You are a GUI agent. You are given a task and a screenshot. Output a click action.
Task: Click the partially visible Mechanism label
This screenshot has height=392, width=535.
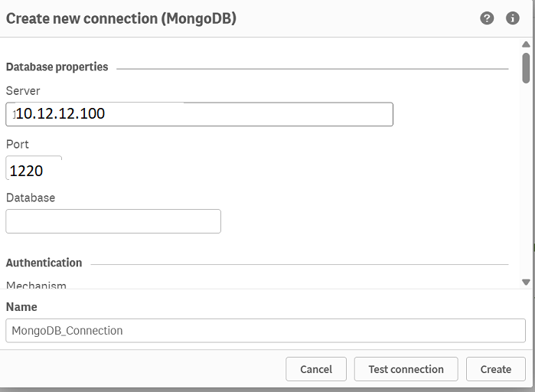[x=36, y=285]
